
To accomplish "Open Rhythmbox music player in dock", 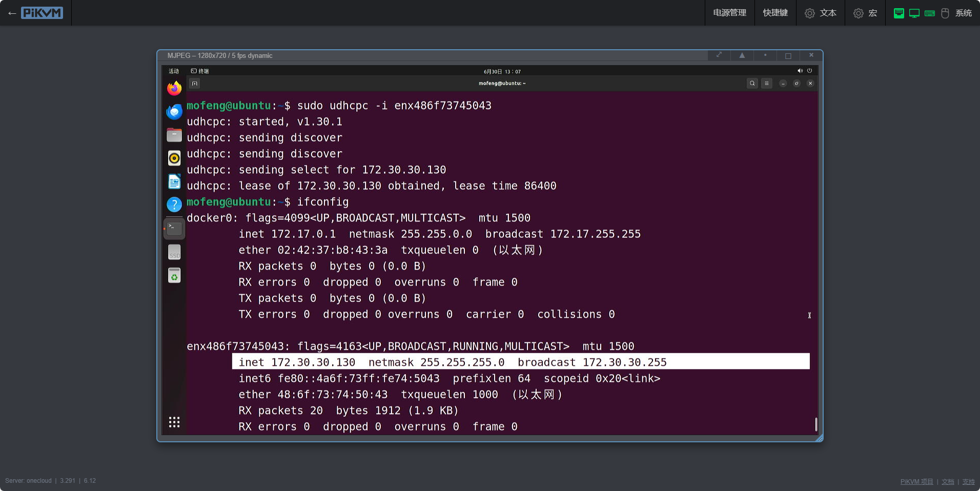I will [174, 158].
